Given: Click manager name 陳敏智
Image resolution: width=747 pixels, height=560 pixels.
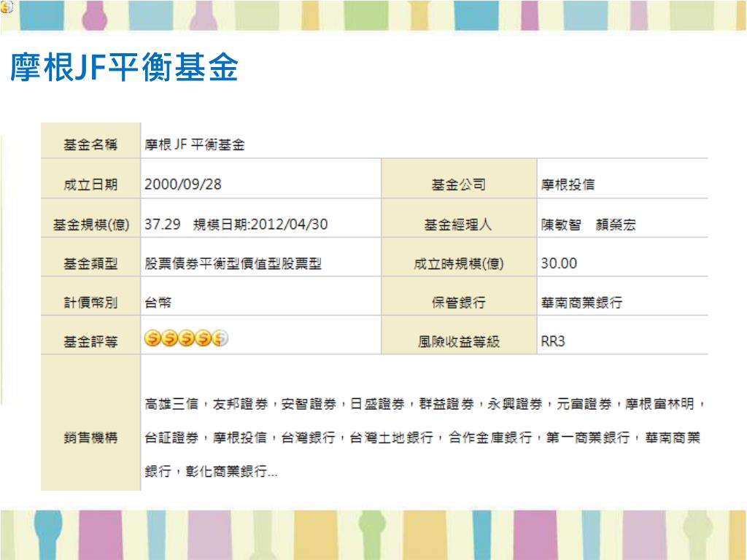Looking at the screenshot, I should click(x=561, y=225).
